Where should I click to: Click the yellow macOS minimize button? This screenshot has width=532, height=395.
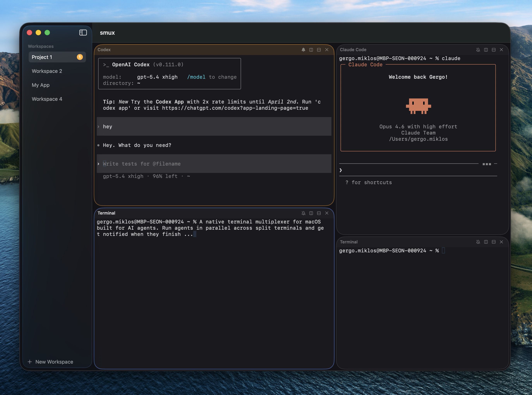(38, 33)
